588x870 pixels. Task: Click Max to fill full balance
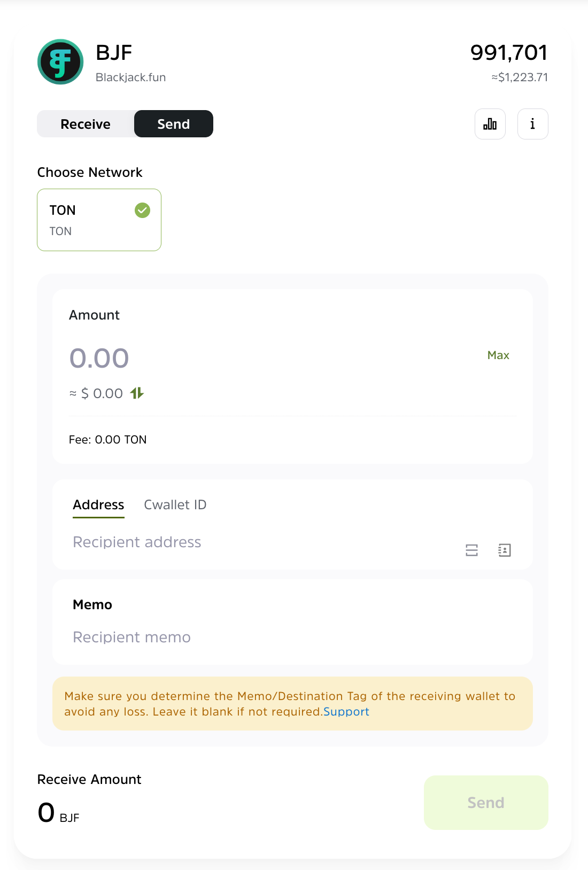498,355
